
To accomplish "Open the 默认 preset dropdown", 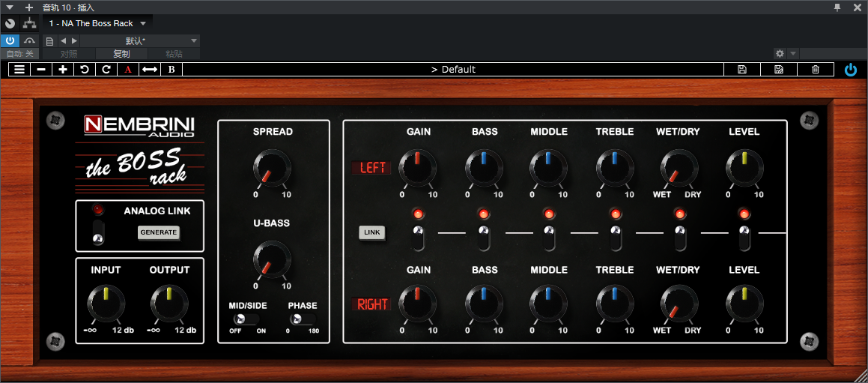I will [140, 41].
